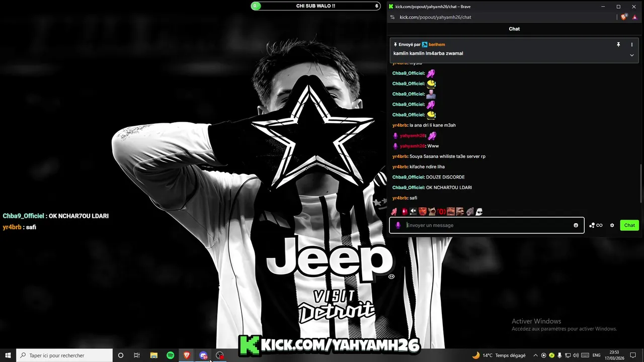Switch to Brave browser in the taskbar

pyautogui.click(x=187, y=355)
